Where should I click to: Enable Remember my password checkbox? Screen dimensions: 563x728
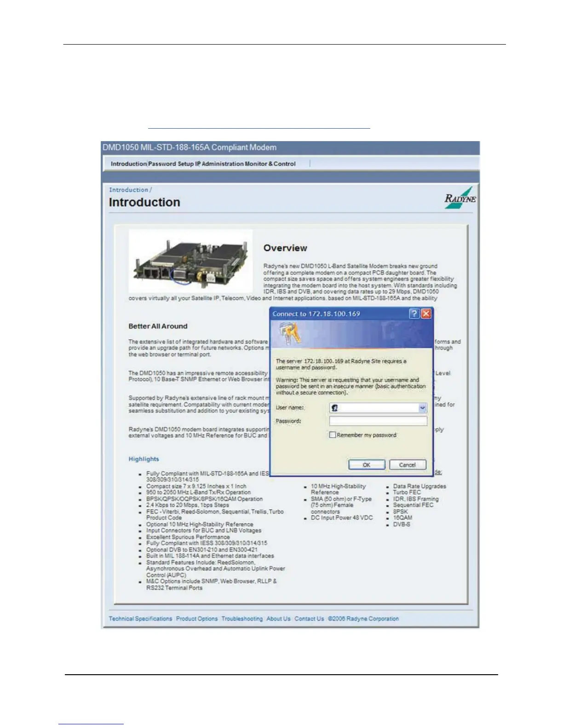pos(333,435)
